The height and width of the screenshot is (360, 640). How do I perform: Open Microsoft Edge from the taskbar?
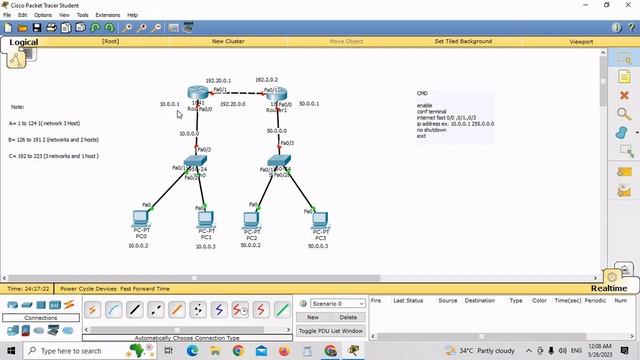click(x=192, y=351)
